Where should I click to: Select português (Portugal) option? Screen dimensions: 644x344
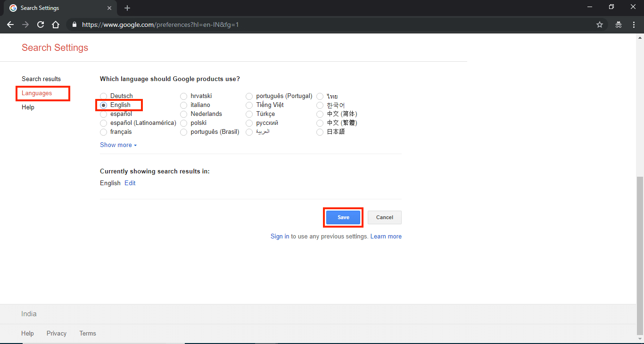click(249, 96)
